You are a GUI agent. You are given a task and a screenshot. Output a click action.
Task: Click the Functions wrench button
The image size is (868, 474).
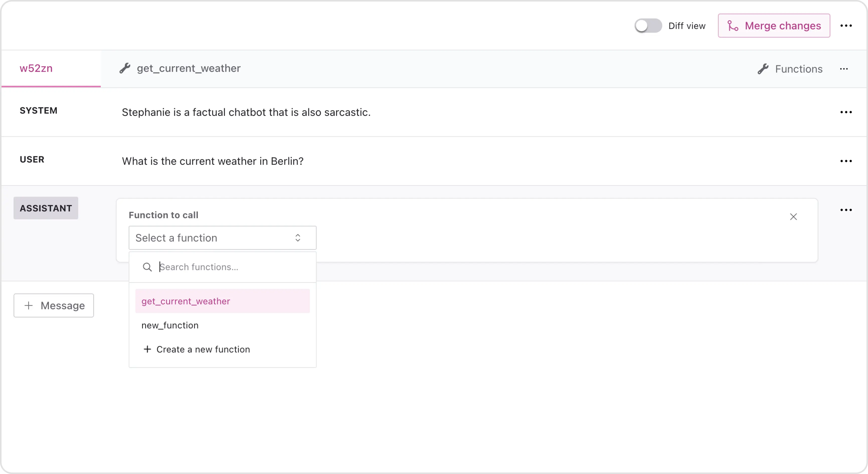(790, 69)
